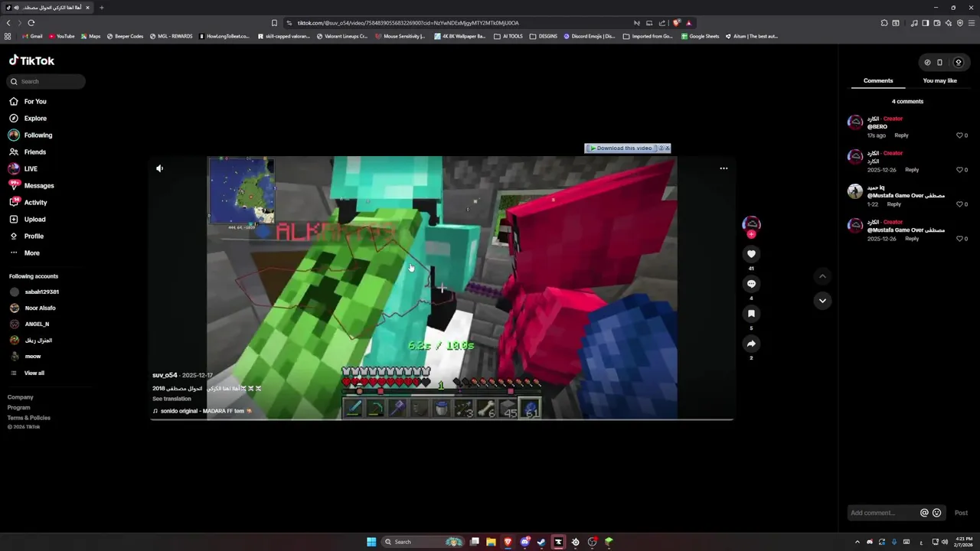Viewport: 980px width, 551px height.
Task: Click Download this video button
Action: click(621, 148)
